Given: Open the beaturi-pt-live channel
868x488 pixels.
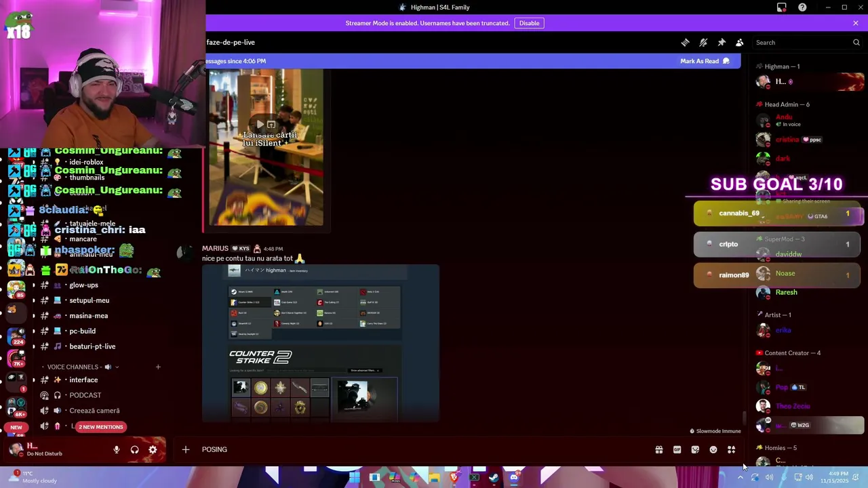Looking at the screenshot, I should point(92,346).
